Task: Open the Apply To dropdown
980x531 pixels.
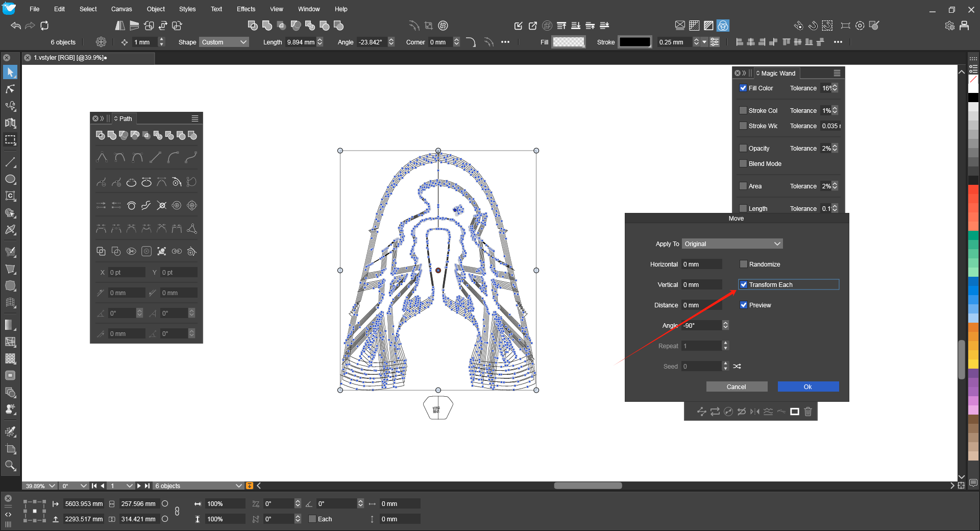Action: pyautogui.click(x=732, y=244)
